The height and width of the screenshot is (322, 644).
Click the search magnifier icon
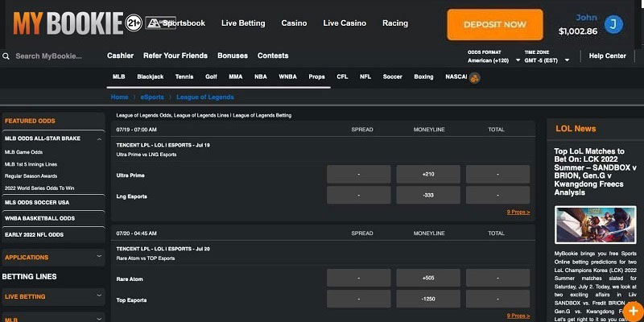pyautogui.click(x=6, y=56)
